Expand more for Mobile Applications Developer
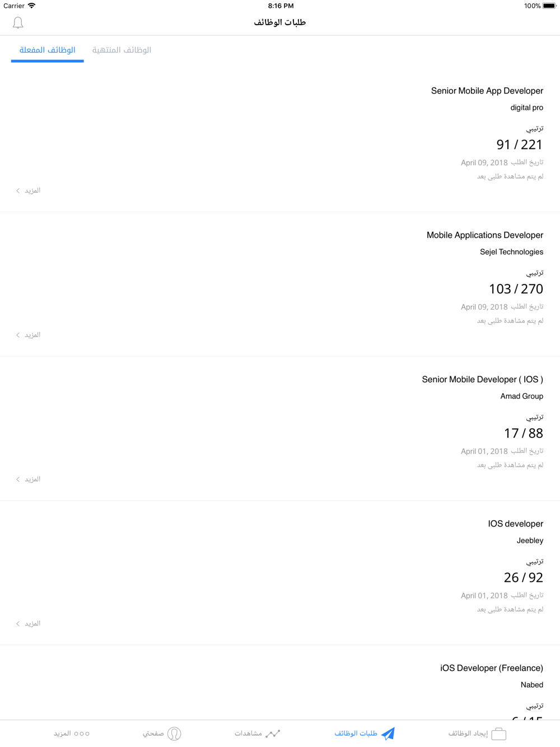This screenshot has height=747, width=560. [x=28, y=335]
